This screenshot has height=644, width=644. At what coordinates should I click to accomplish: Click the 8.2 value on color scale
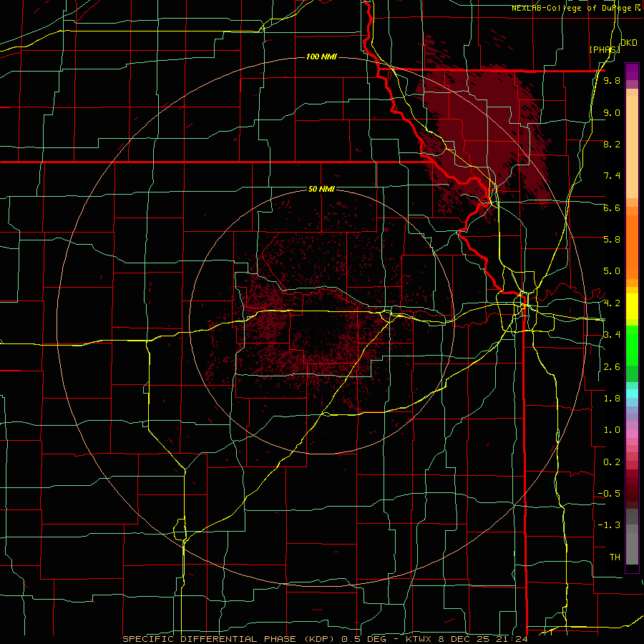coord(612,144)
